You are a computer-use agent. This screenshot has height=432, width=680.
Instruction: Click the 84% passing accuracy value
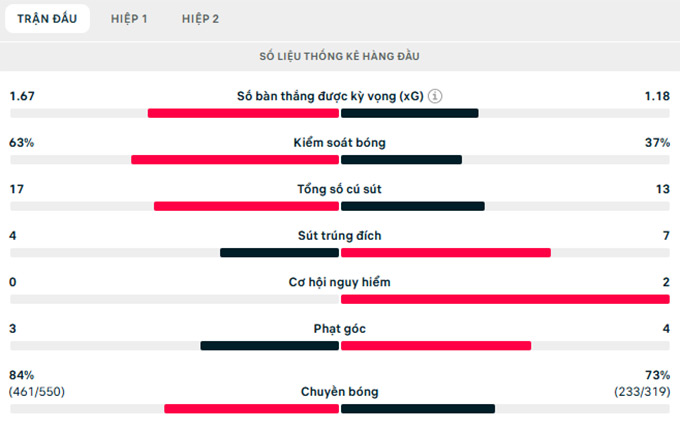[x=22, y=374]
